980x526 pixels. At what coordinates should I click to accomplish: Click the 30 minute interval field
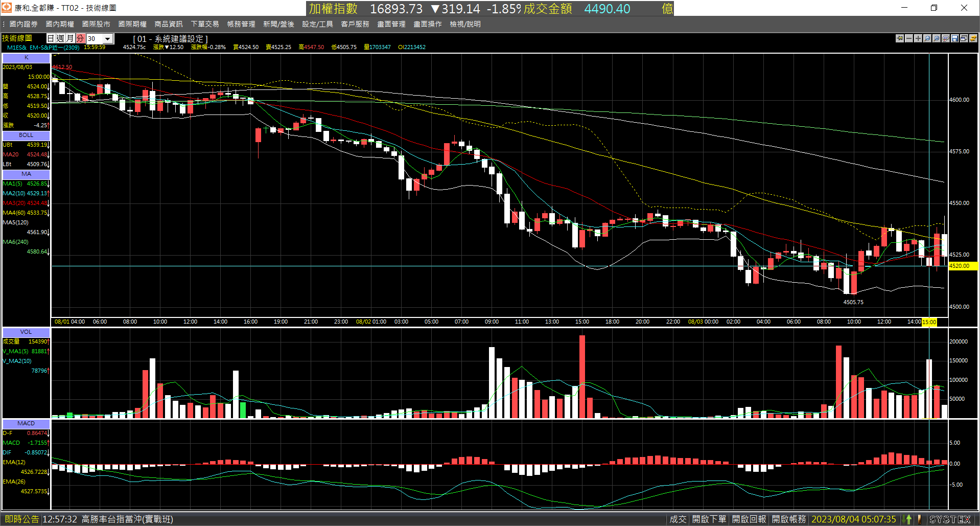coord(95,39)
